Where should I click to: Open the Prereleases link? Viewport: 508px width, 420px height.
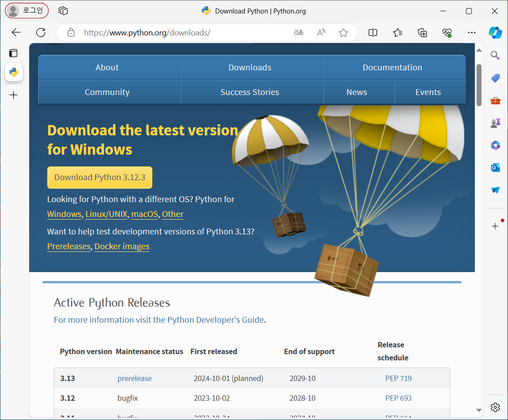(x=69, y=247)
